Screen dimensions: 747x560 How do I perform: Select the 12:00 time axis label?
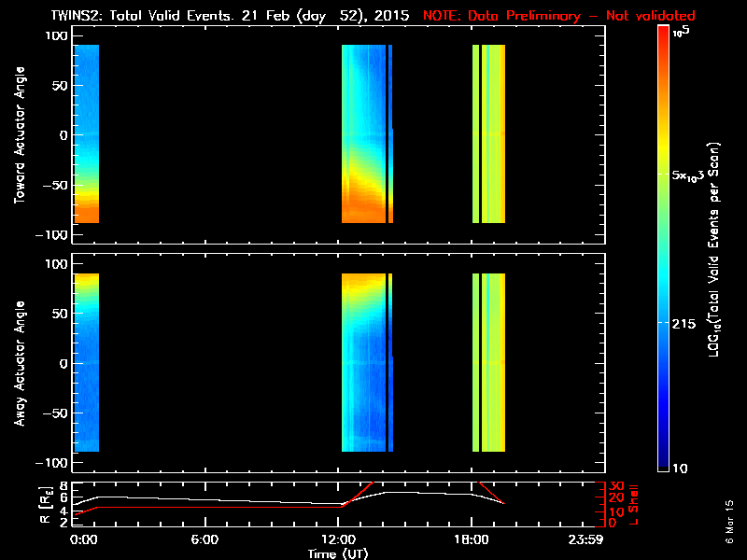pos(339,539)
